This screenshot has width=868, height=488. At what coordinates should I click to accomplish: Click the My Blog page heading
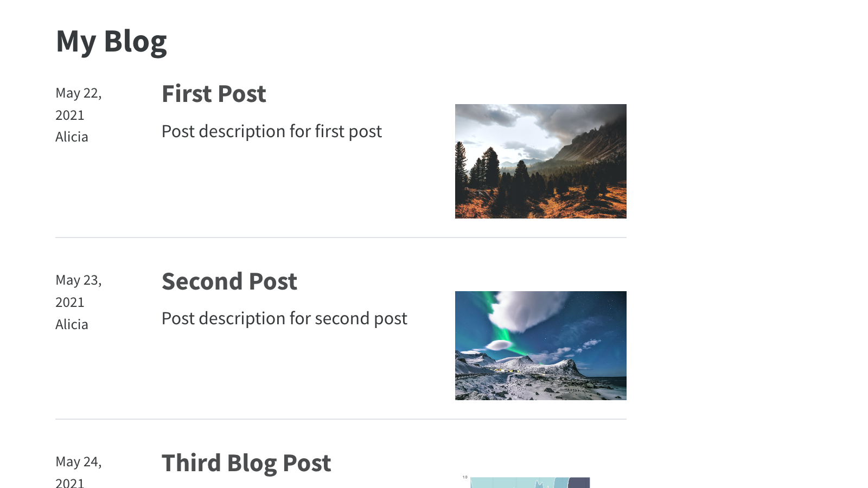pyautogui.click(x=111, y=41)
